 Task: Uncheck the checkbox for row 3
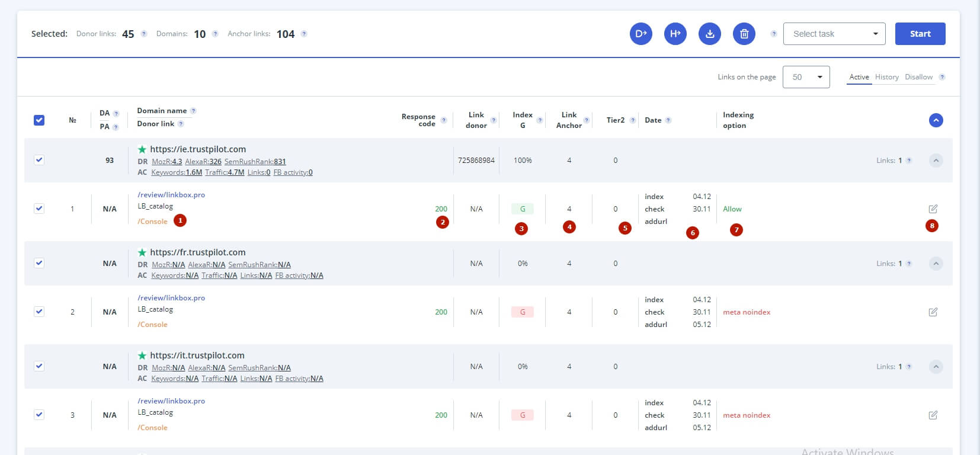tap(39, 415)
